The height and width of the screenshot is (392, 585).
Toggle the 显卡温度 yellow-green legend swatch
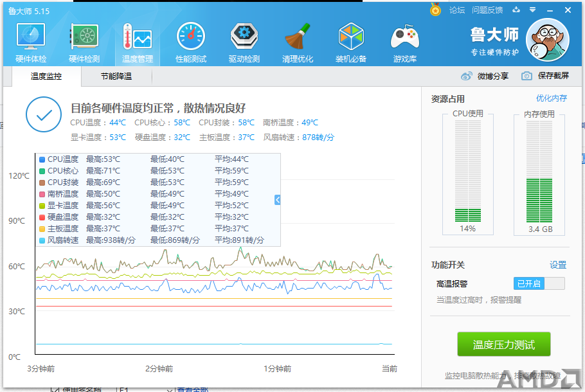(42, 206)
